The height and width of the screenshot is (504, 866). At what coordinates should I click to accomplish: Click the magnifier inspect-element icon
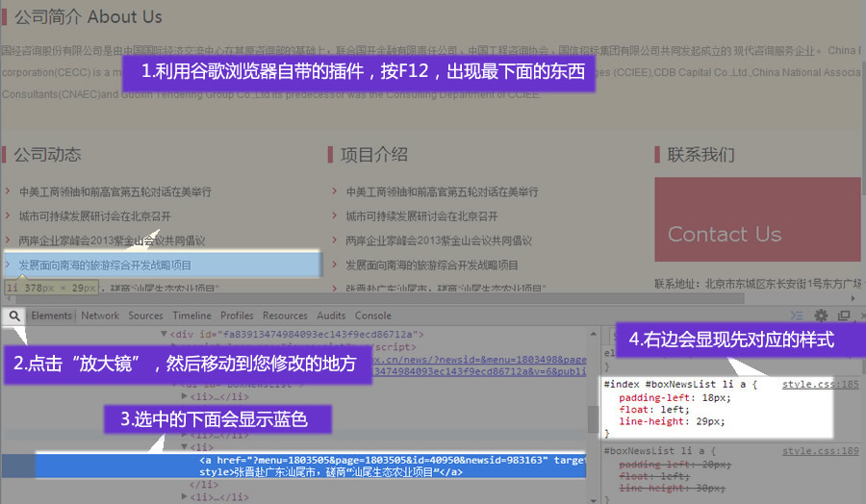pos(14,315)
